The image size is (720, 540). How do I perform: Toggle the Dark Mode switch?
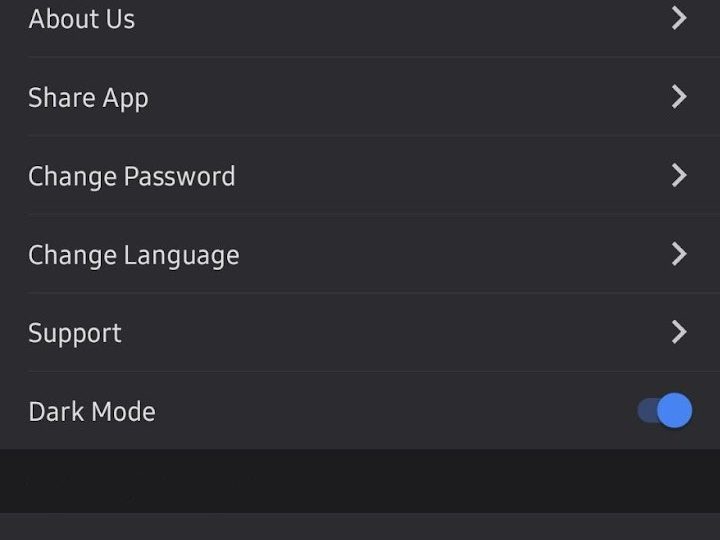665,410
